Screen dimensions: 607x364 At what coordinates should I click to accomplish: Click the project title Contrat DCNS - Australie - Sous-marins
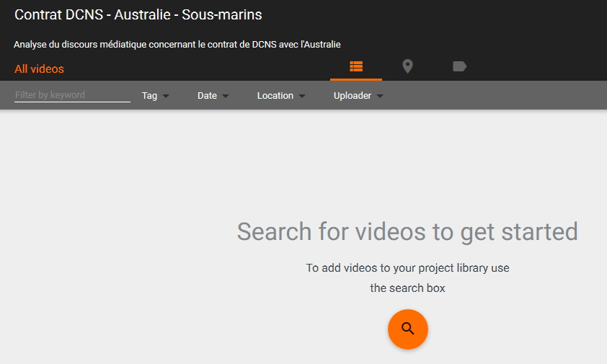click(138, 14)
